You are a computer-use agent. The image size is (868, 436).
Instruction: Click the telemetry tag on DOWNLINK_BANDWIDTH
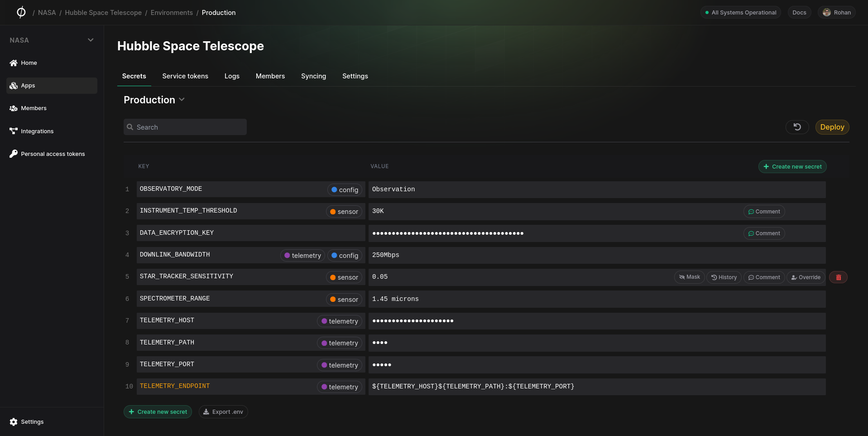(x=302, y=256)
